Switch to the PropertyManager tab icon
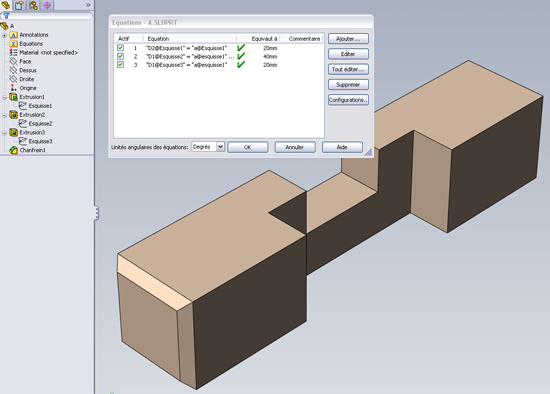Screen dimensions: 550x394 point(19,5)
